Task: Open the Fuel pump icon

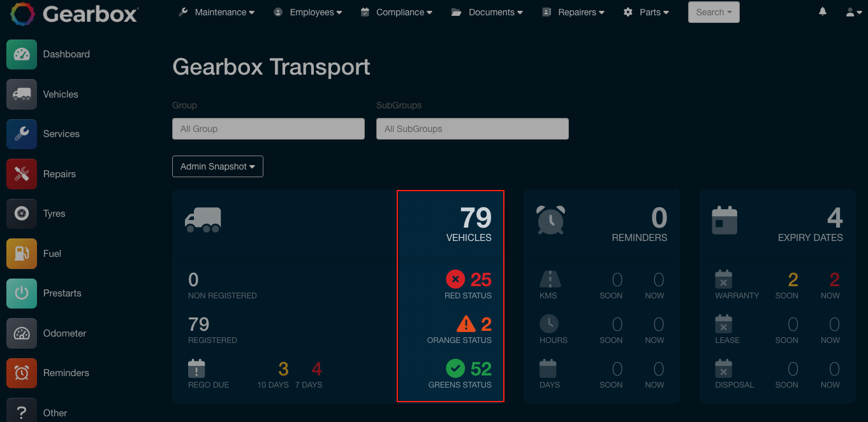Action: coord(22,254)
